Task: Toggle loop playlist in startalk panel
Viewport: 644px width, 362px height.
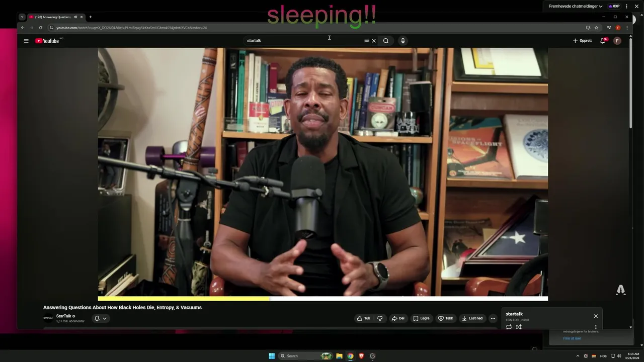Action: pos(509,327)
